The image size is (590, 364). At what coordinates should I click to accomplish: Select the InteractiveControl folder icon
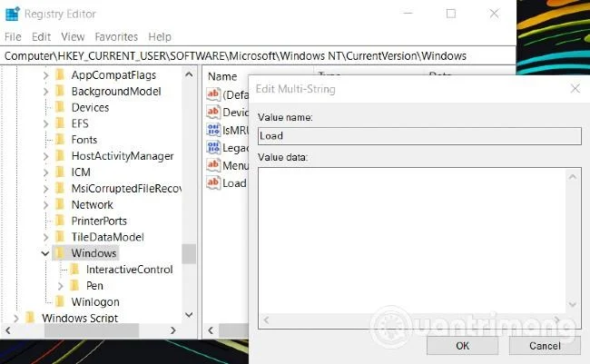tap(74, 269)
